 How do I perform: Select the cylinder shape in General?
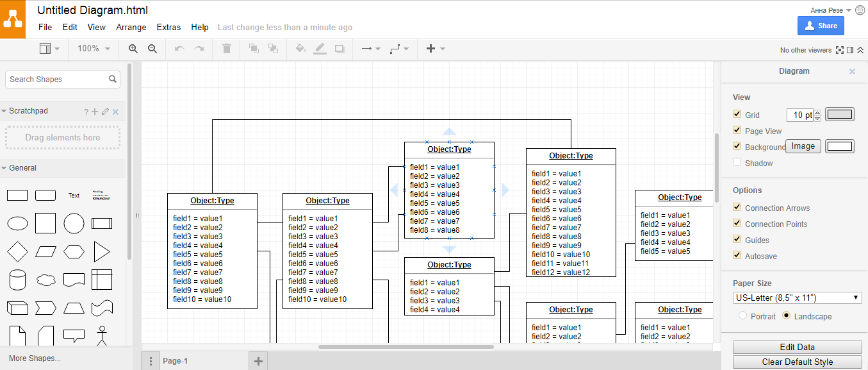pos(17,280)
